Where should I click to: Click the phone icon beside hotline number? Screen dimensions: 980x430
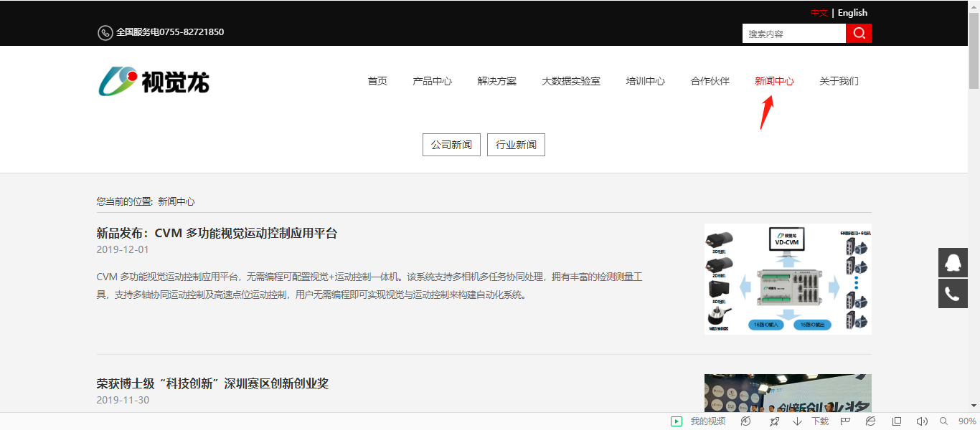click(x=105, y=33)
